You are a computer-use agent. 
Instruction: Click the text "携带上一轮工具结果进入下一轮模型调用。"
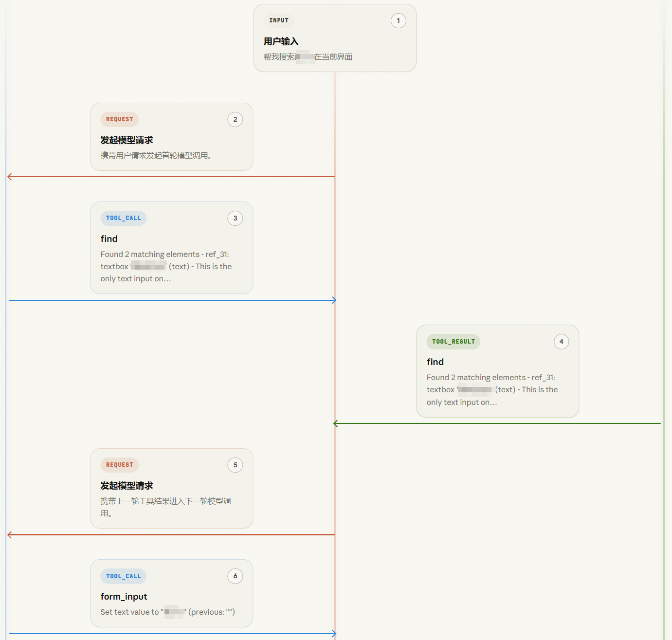(x=165, y=507)
